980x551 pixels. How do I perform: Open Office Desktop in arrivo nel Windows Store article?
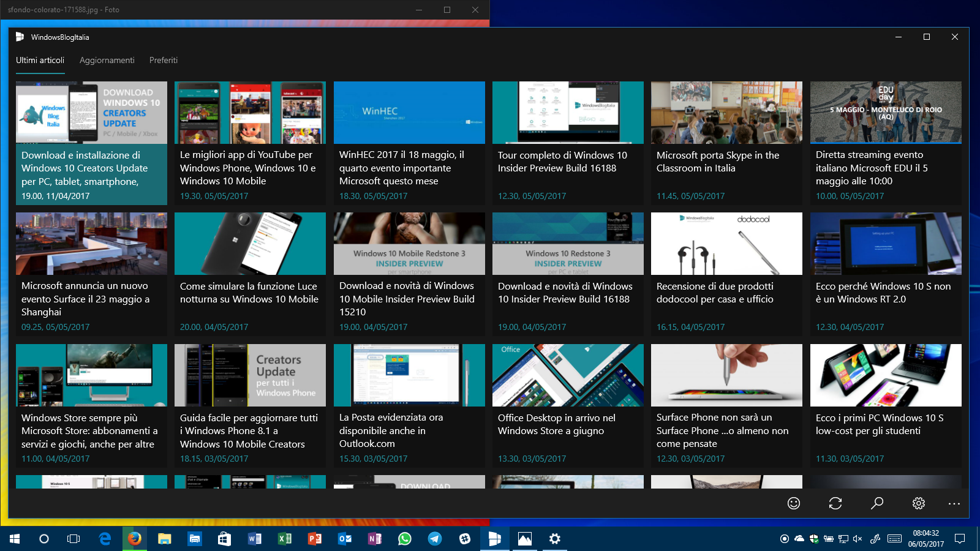(568, 406)
